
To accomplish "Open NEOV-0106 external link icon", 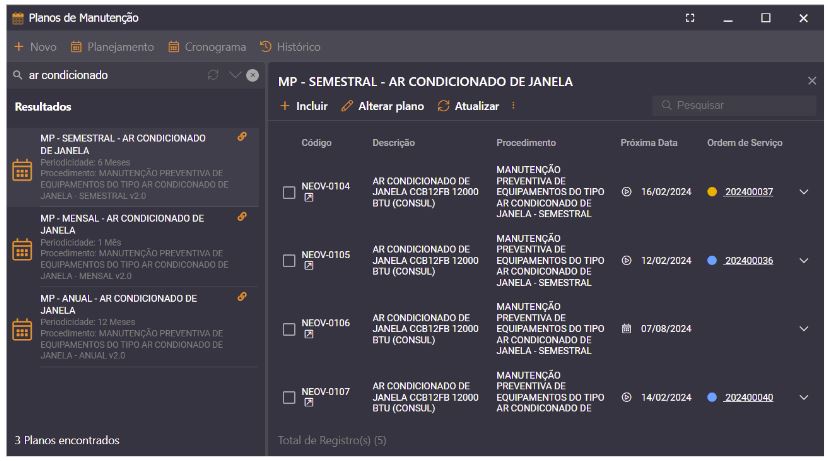I will point(309,334).
